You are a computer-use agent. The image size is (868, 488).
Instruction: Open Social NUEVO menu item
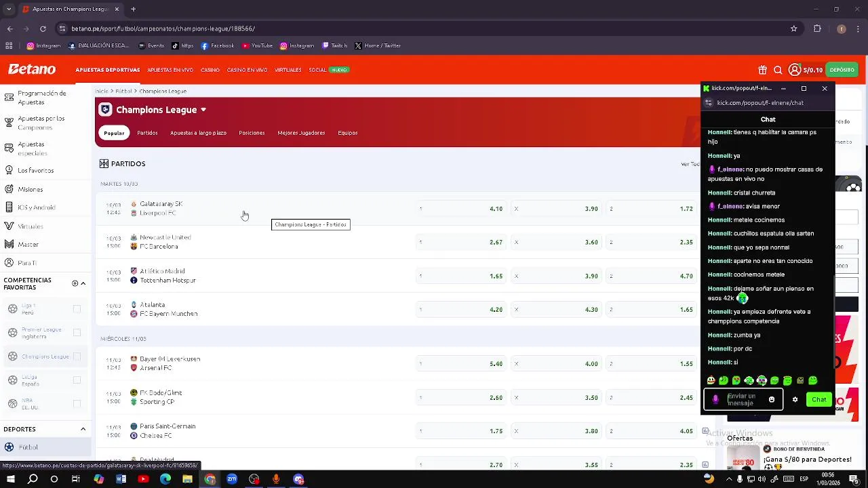click(329, 70)
